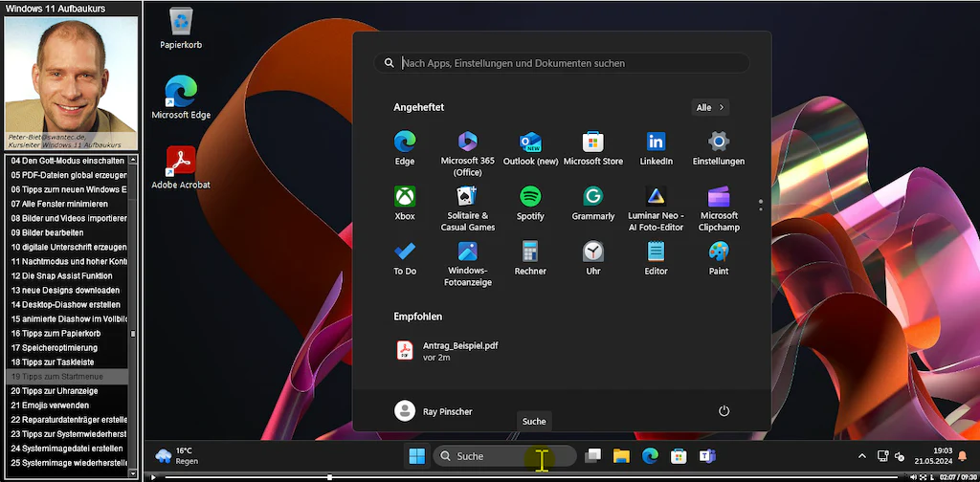The width and height of the screenshot is (980, 482).
Task: Open Edge from pinned apps
Action: (405, 148)
